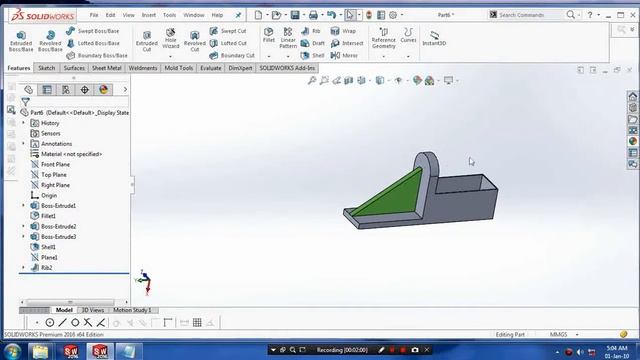Select the Revolved Cut tool
640x360 pixels.
(195, 41)
